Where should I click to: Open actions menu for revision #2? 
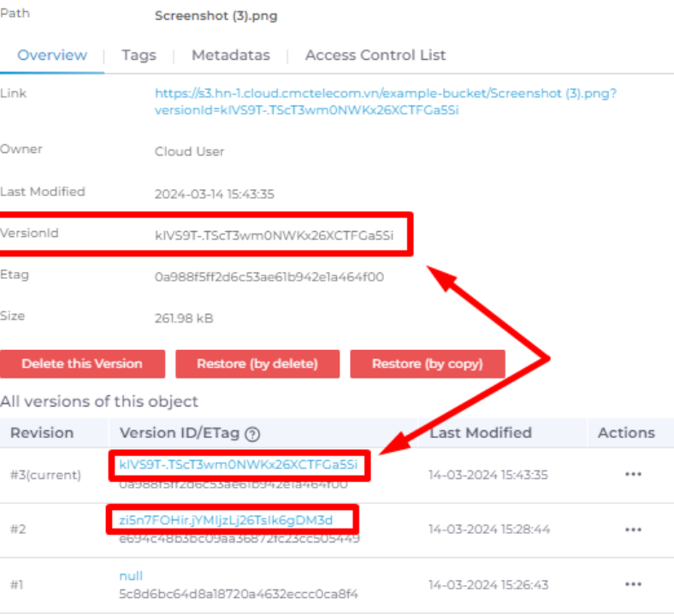pos(633,530)
